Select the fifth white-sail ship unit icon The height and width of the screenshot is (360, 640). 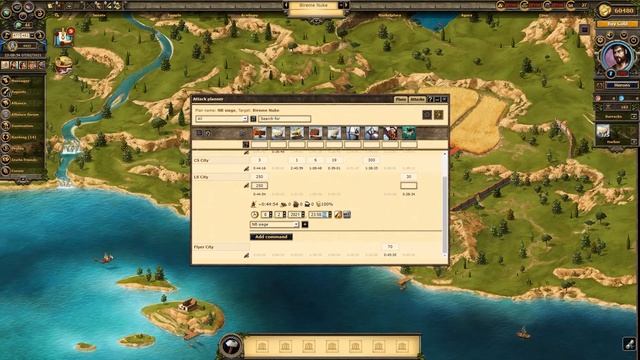coord(334,133)
